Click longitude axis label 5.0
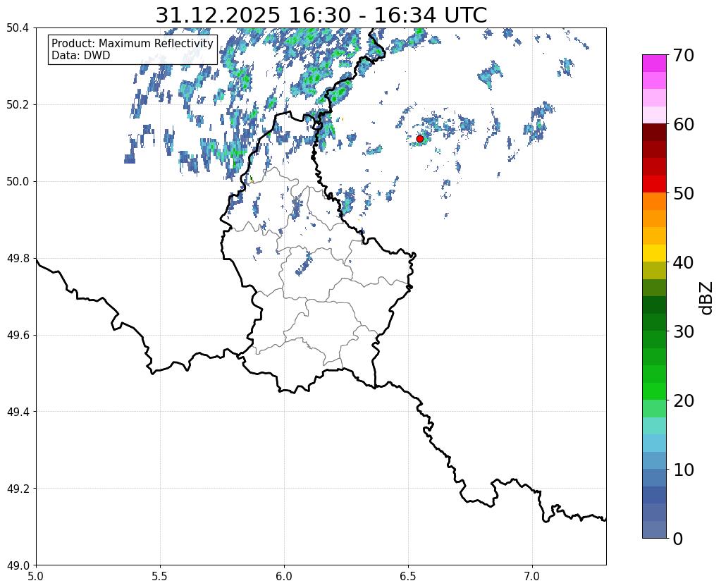The width and height of the screenshot is (721, 588). tap(36, 576)
